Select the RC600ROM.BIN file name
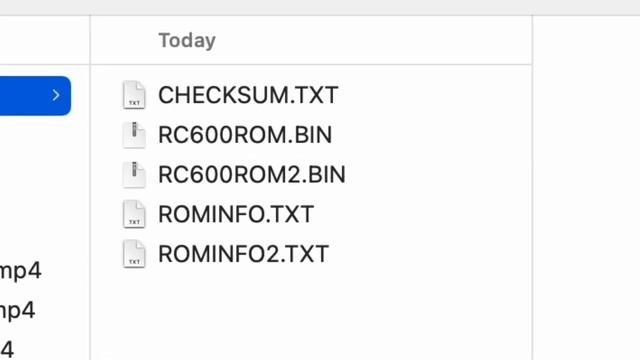Screen dimensions: 640x360 tap(245, 135)
